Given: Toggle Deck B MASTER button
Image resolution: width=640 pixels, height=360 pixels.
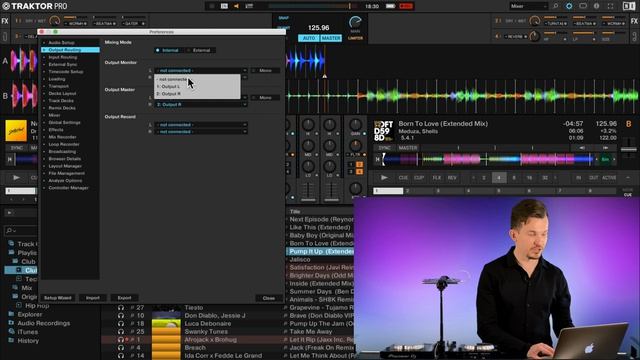Looking at the screenshot, I should (x=408, y=148).
